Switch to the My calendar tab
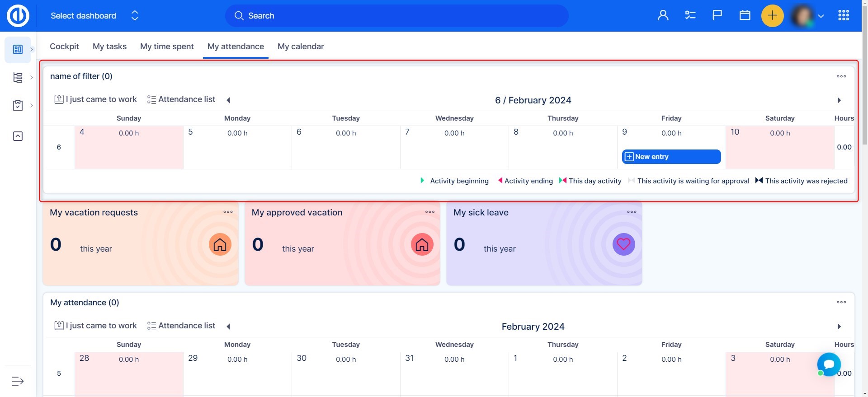The height and width of the screenshot is (397, 868). pyautogui.click(x=301, y=47)
